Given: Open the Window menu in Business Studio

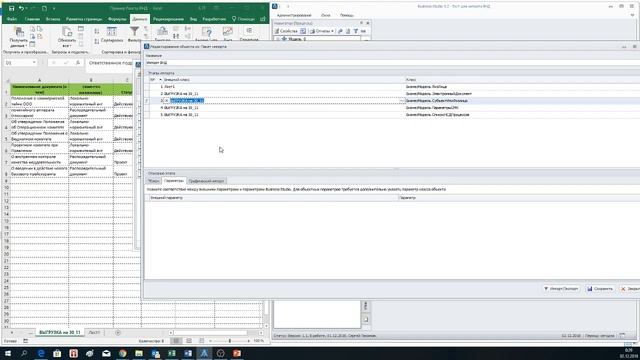Looking at the screenshot, I should click(325, 16).
